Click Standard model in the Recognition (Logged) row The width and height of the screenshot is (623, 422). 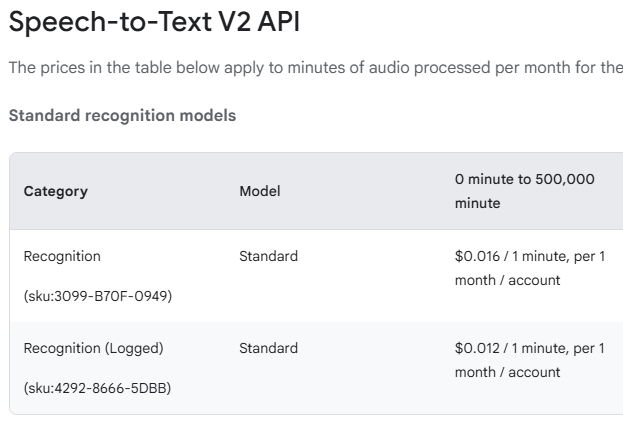[x=268, y=348]
